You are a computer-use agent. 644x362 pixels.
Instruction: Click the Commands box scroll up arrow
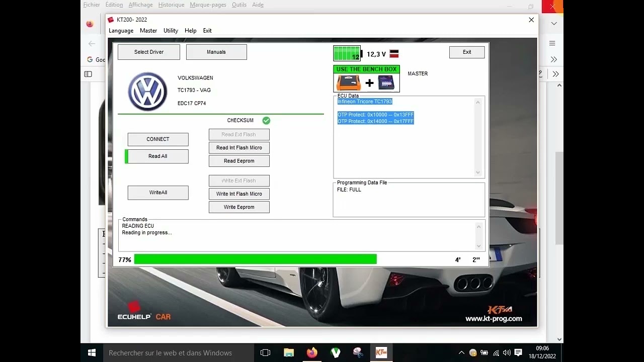[478, 227]
